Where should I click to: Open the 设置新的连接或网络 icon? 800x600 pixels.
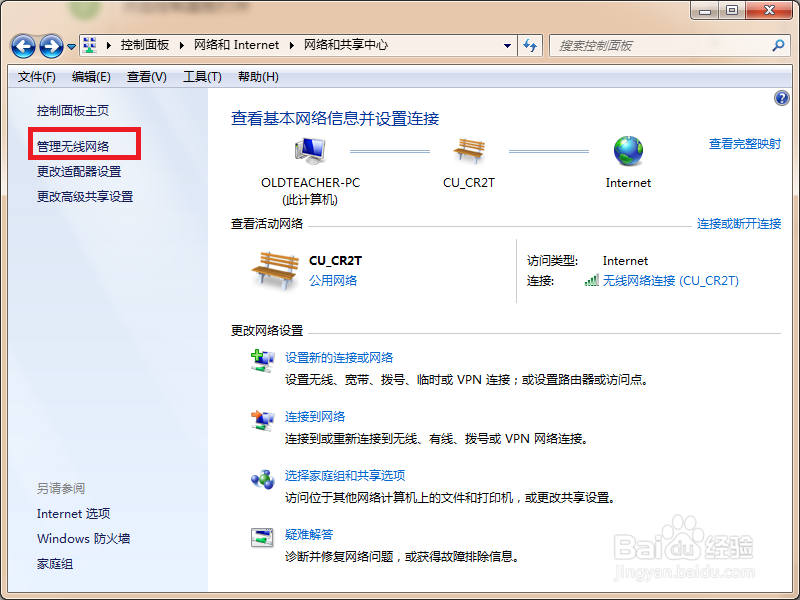[x=262, y=361]
